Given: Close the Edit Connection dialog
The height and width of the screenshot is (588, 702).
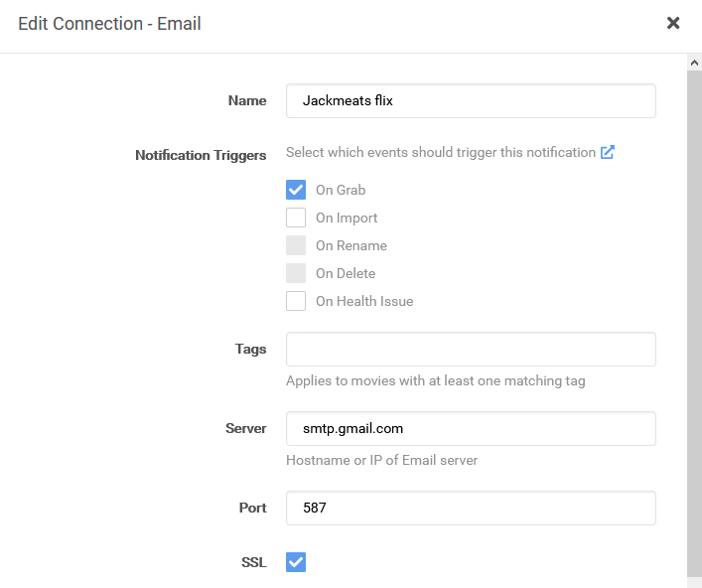Looking at the screenshot, I should click(673, 23).
